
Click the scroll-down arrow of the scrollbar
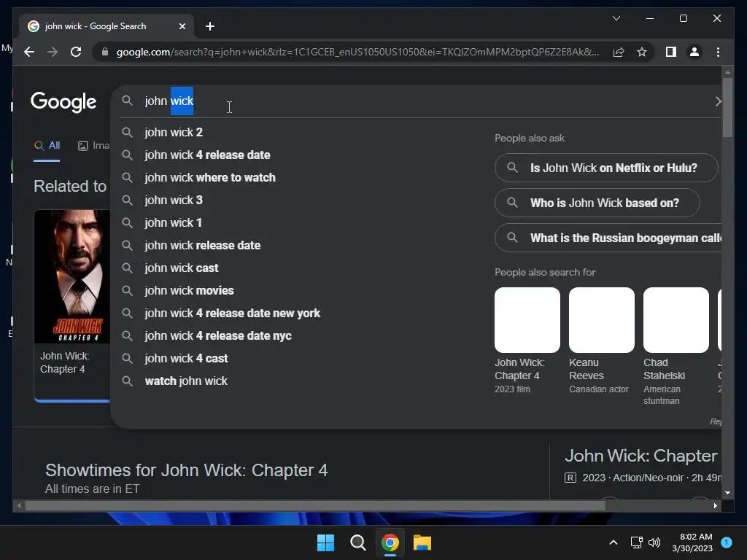(727, 493)
